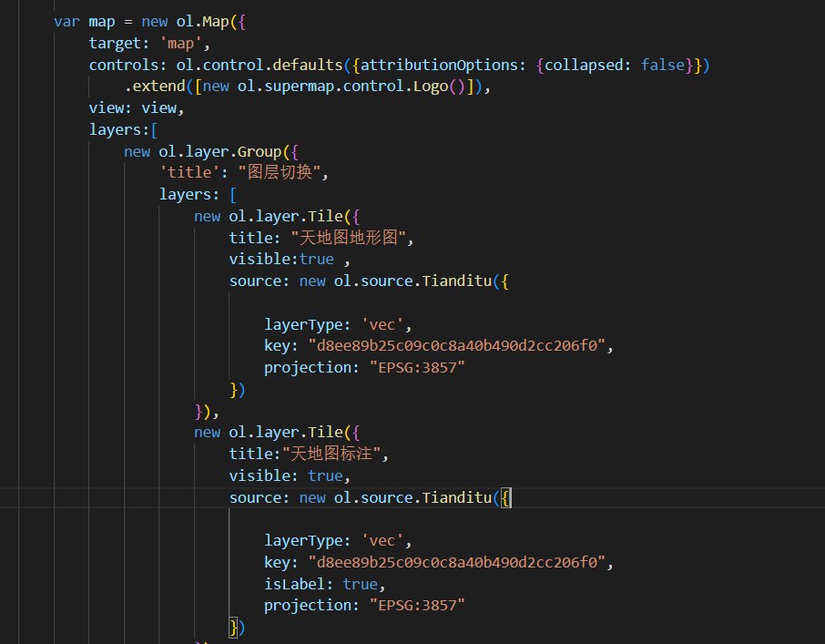Click the 'map' string after target
Image resolution: width=825 pixels, height=644 pixels.
[180, 43]
